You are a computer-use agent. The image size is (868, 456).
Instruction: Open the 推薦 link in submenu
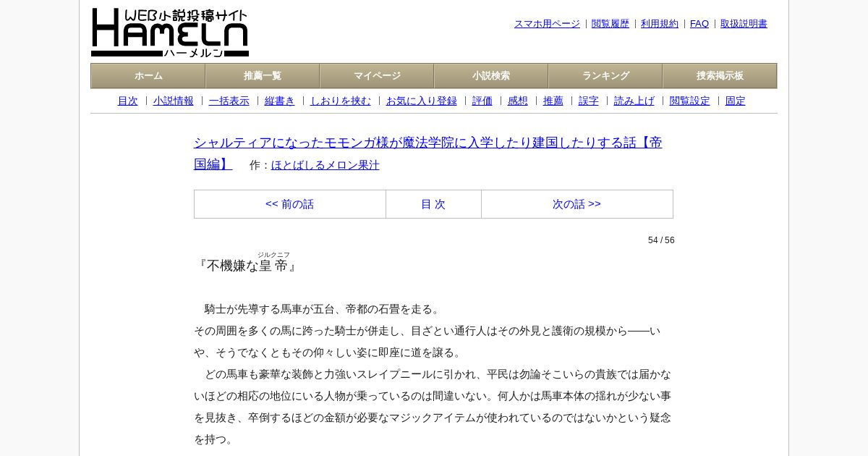tap(553, 101)
